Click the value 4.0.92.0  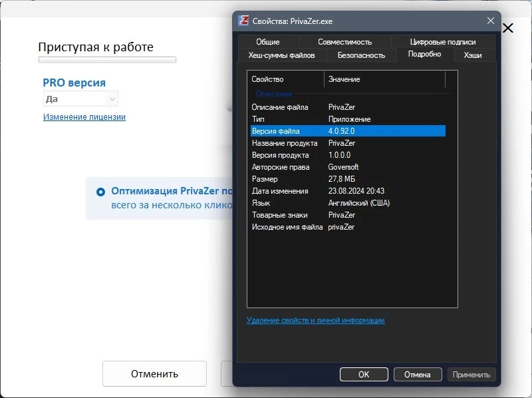pyautogui.click(x=341, y=131)
